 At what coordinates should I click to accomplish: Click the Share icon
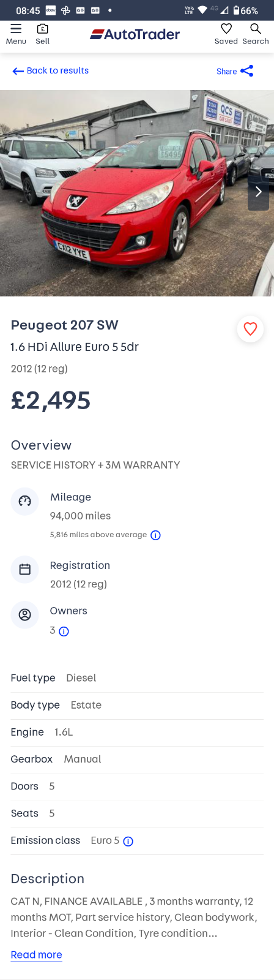point(247,71)
